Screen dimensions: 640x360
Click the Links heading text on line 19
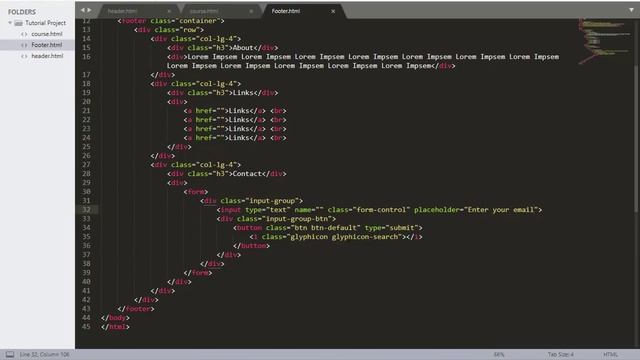click(243, 93)
